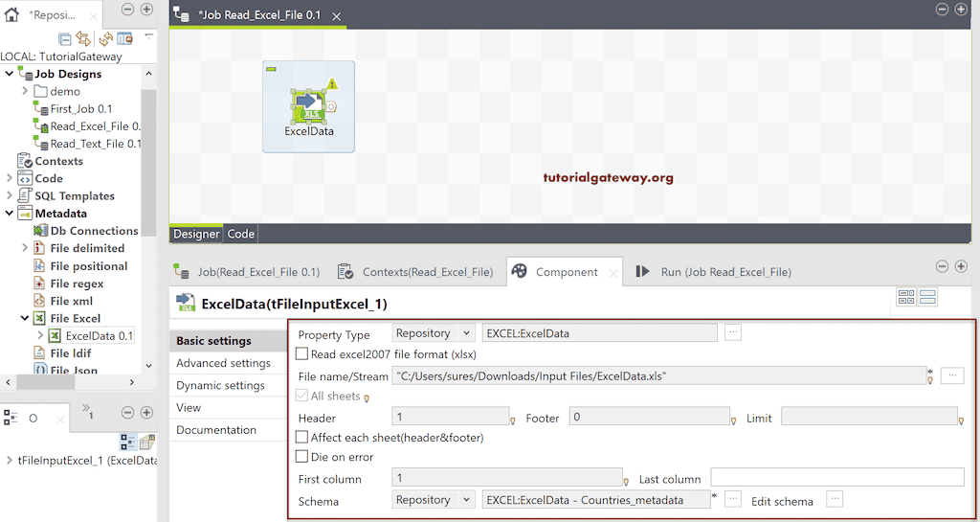This screenshot has height=522, width=980.
Task: Switch to the Code tab
Action: point(240,234)
